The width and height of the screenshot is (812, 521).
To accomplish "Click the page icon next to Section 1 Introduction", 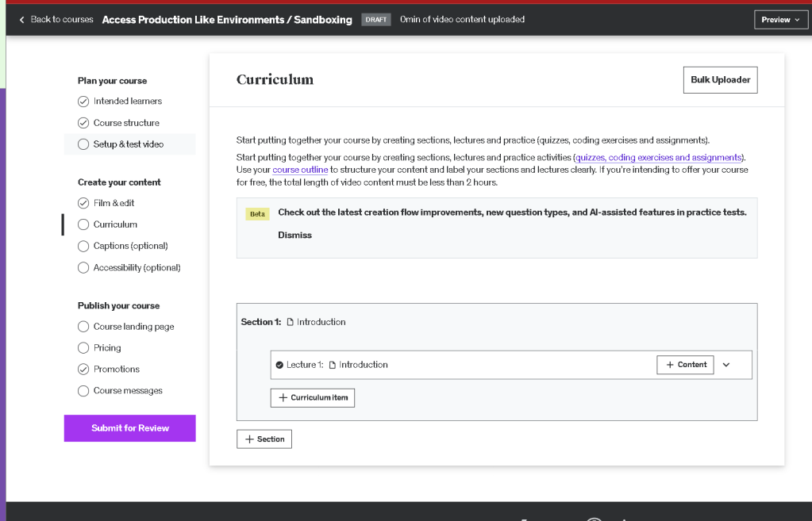I will (x=290, y=322).
